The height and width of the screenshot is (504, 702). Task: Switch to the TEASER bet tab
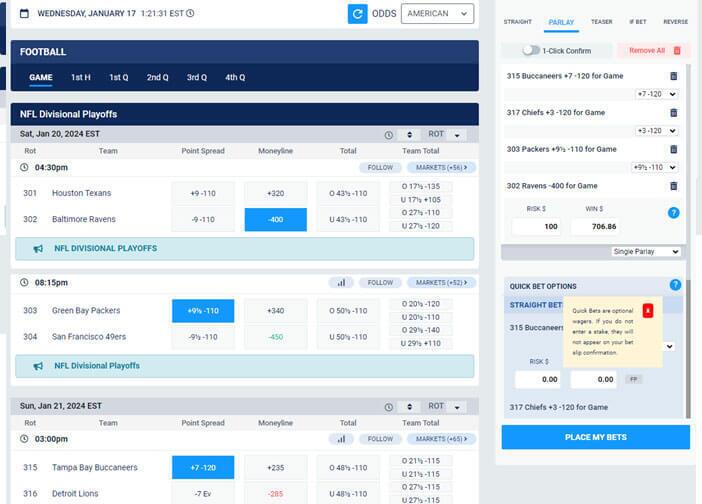click(601, 21)
